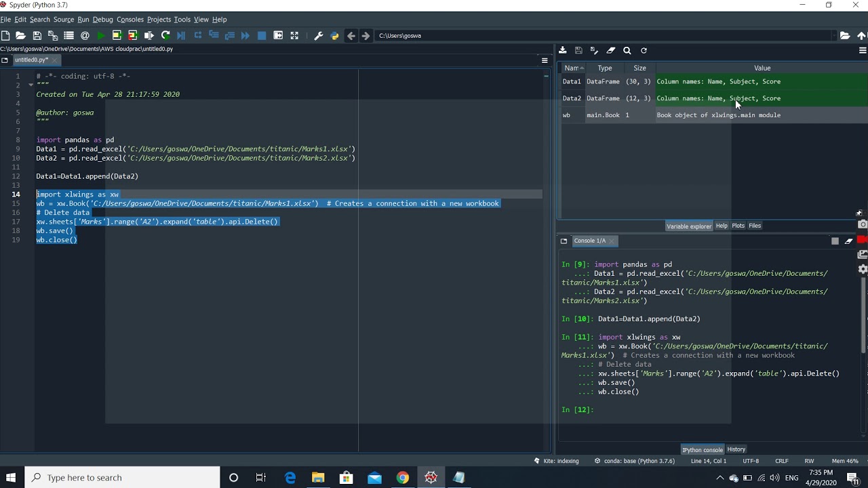This screenshot has width=868, height=488.
Task: Open File Explorer from the taskbar
Action: coord(318,478)
